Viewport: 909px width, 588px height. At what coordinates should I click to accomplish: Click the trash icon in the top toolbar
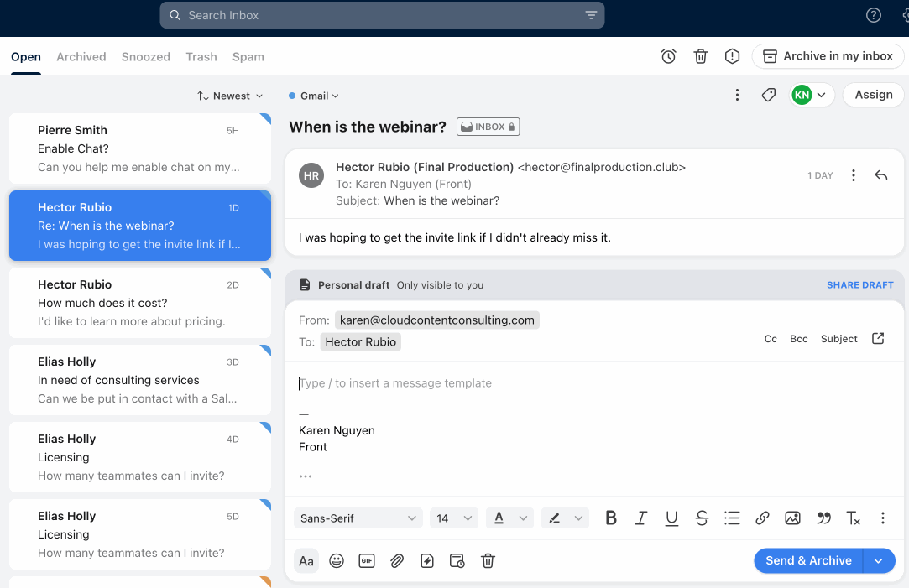coord(700,56)
